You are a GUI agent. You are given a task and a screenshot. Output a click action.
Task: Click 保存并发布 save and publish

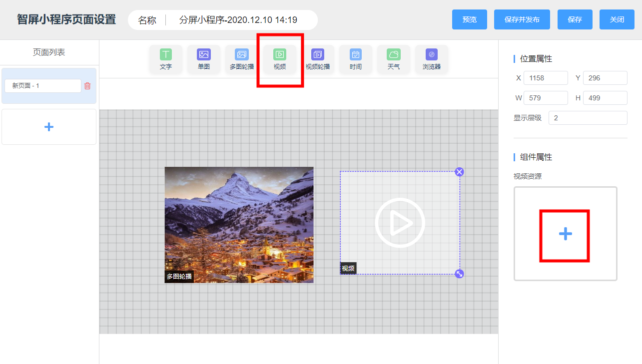pos(522,19)
